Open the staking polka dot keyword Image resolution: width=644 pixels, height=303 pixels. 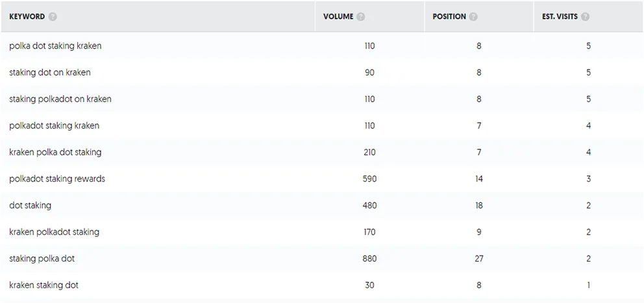42,259
